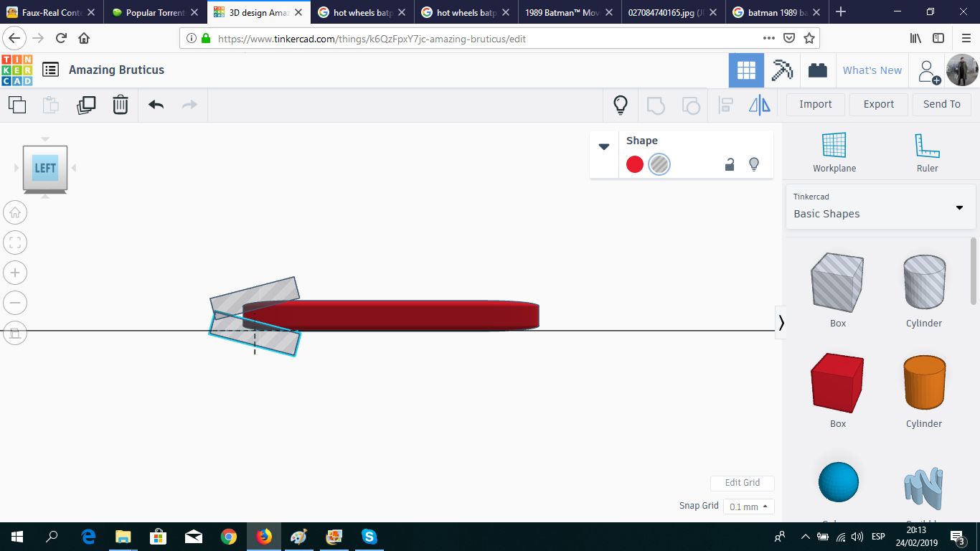Click the Mirror (flip) tool icon
The height and width of the screenshot is (551, 980).
[760, 105]
